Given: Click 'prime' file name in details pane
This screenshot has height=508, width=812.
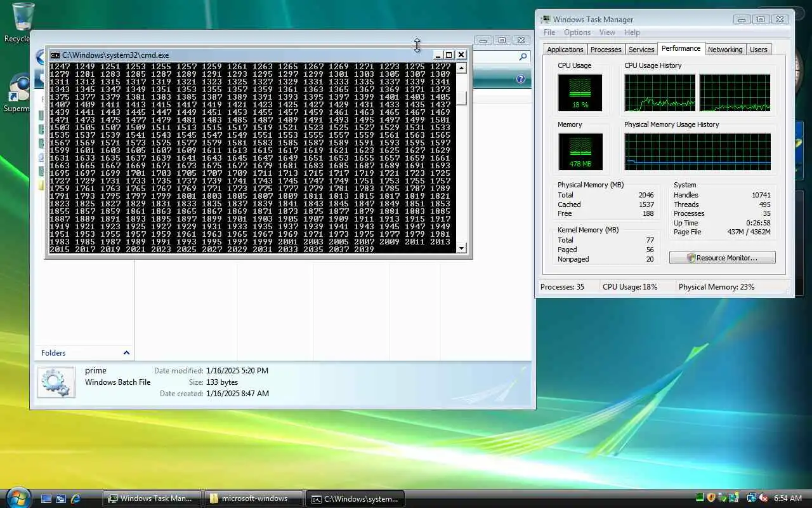Looking at the screenshot, I should [x=96, y=371].
